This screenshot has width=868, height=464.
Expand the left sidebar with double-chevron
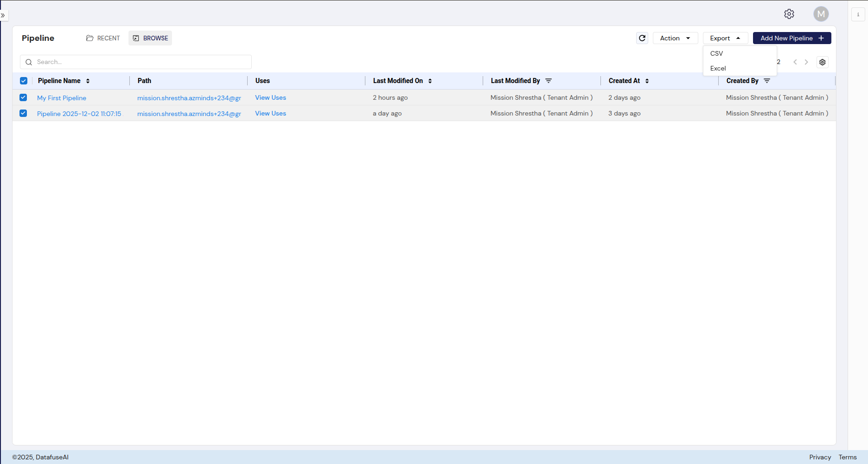pyautogui.click(x=3, y=15)
